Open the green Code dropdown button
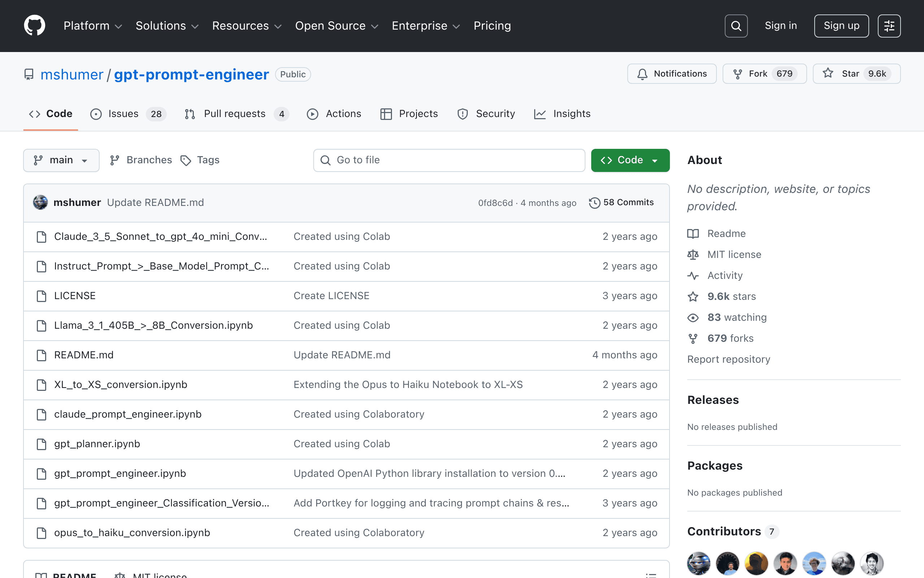Viewport: 924px width, 578px height. point(630,160)
